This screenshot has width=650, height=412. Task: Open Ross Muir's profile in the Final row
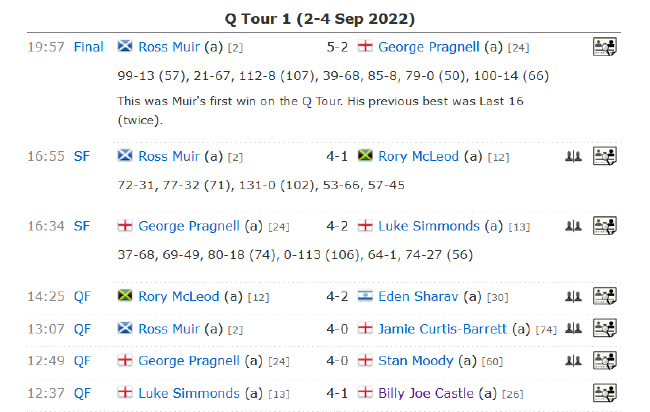pos(169,47)
